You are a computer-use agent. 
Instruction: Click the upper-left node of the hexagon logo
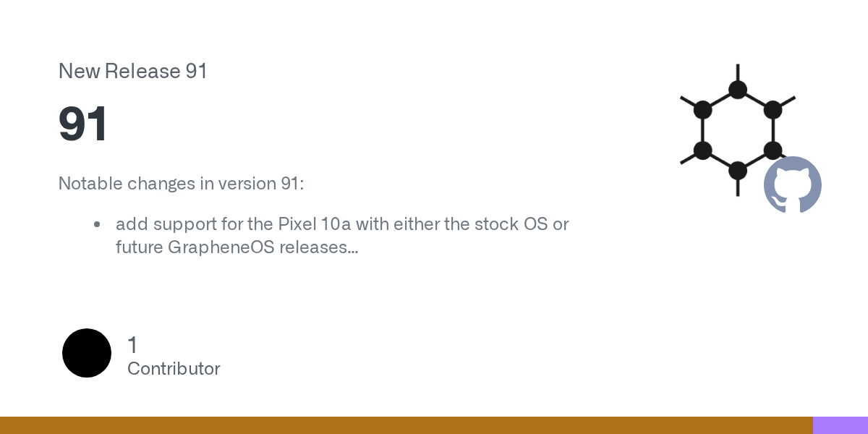(702, 110)
